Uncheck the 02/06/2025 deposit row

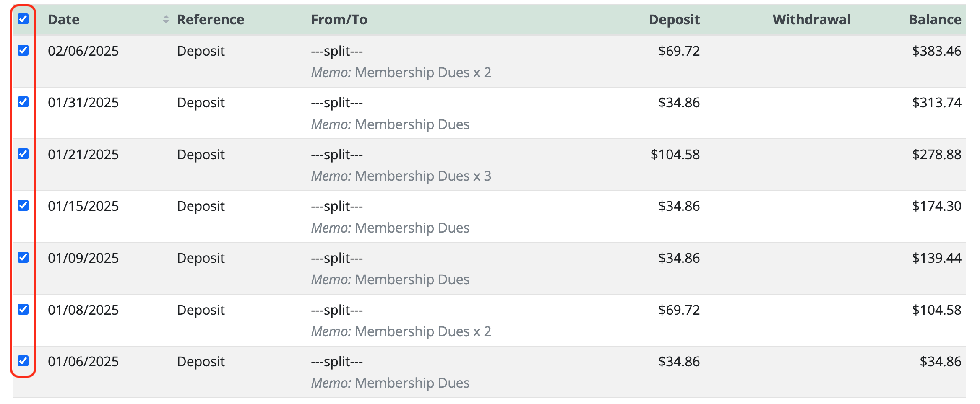tap(23, 50)
